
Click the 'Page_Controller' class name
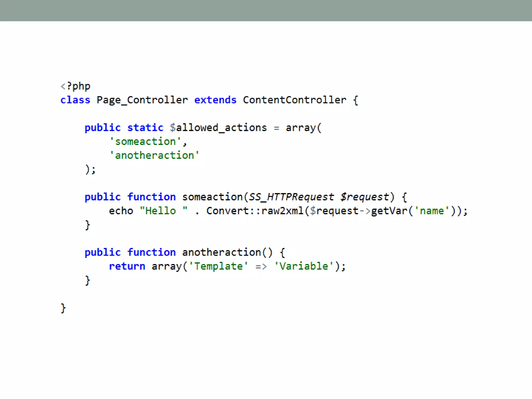(142, 100)
